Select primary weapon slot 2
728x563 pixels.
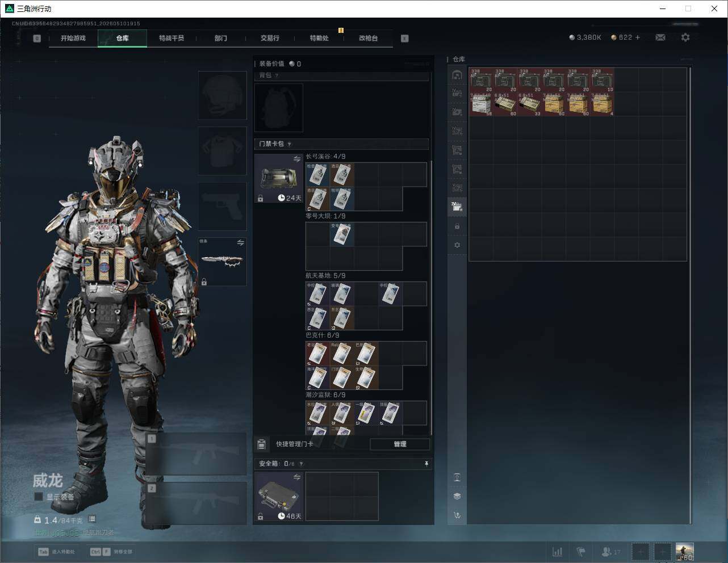(196, 503)
